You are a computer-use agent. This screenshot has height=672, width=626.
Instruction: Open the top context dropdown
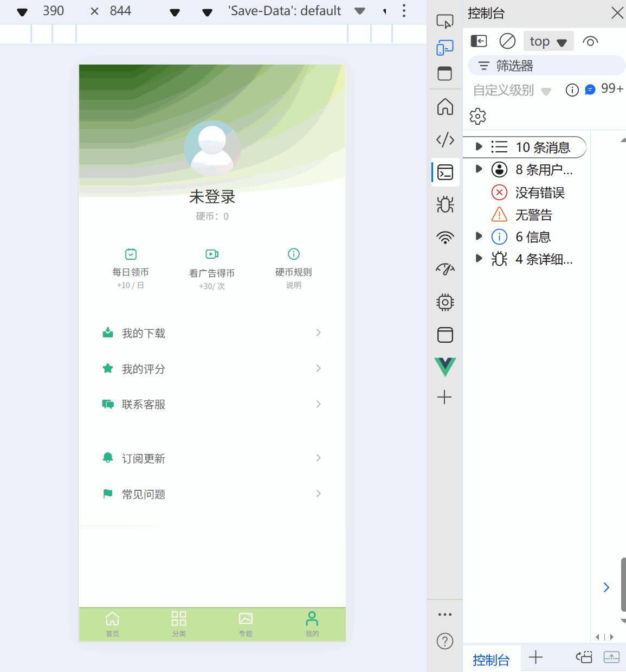tap(548, 41)
